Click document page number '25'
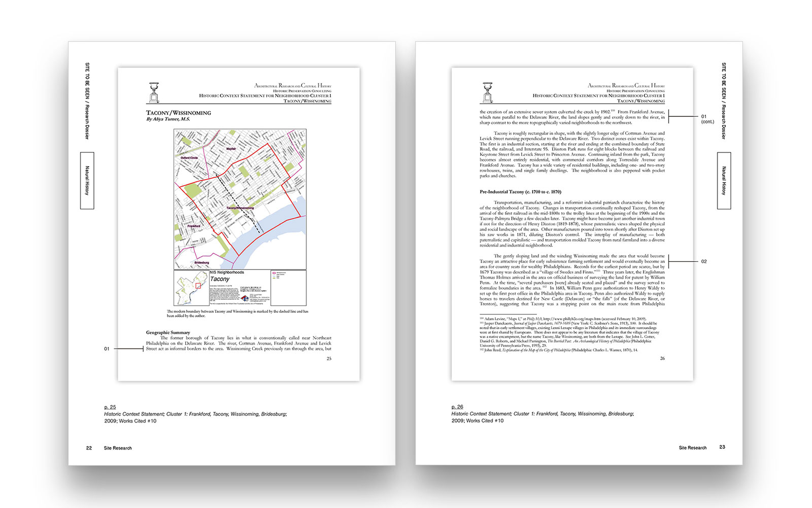The height and width of the screenshot is (508, 812). (x=329, y=359)
